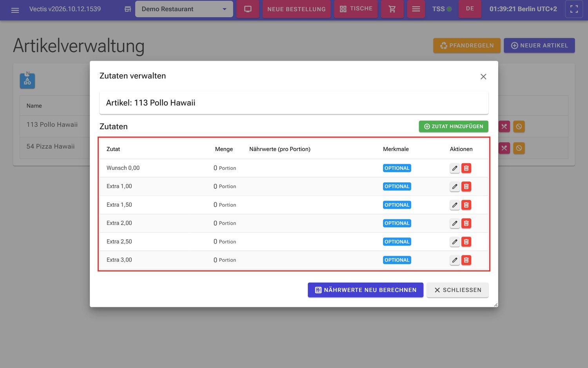Viewport: 588px width, 368px height.
Task: Click the Merkmale column header
Action: tap(396, 149)
